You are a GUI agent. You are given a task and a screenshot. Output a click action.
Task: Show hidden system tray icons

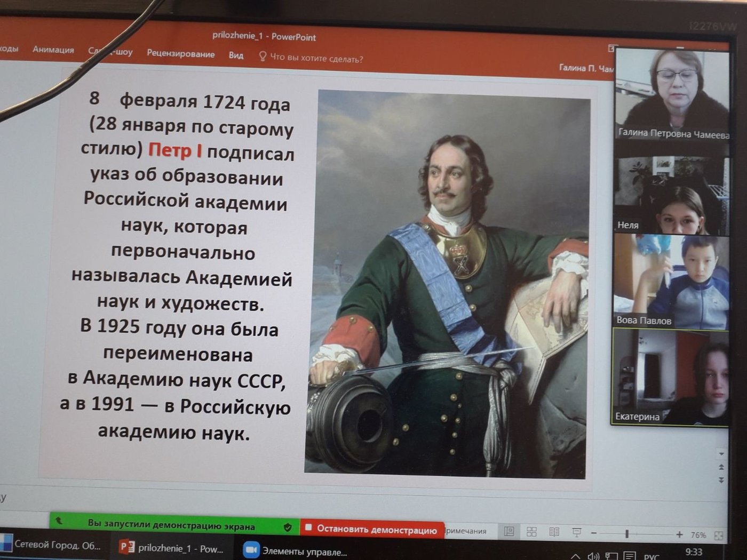pyautogui.click(x=575, y=556)
